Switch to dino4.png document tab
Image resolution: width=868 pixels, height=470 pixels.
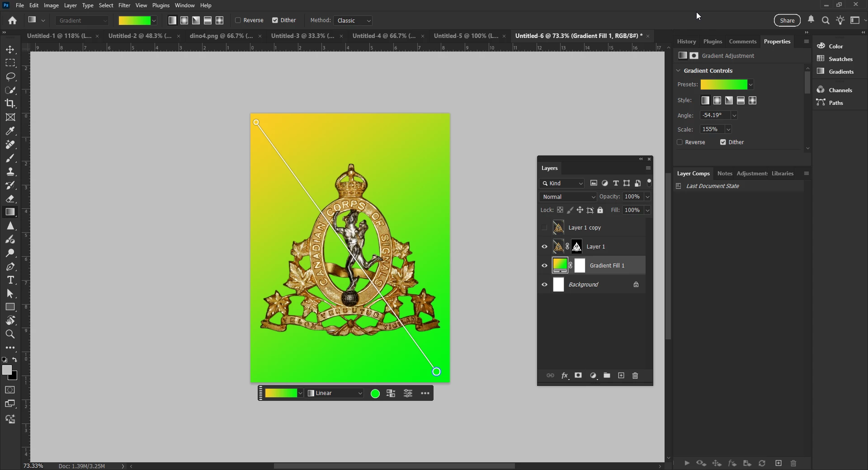point(221,36)
